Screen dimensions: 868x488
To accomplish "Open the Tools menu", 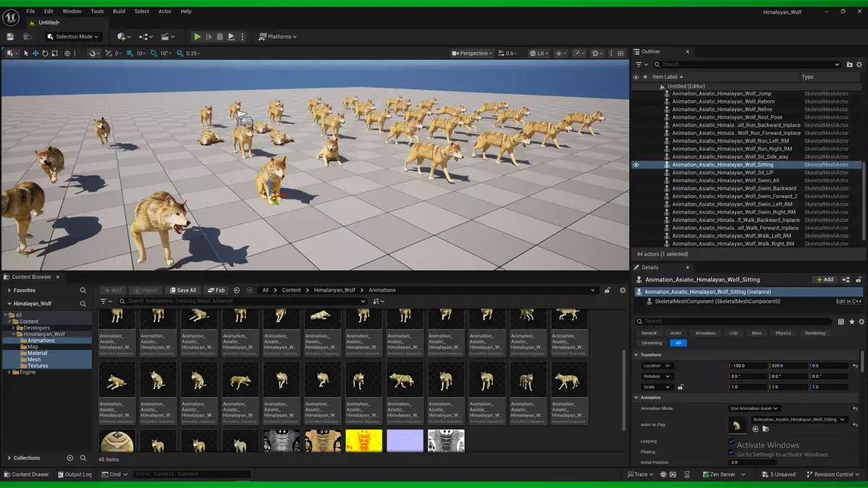I will 97,12.
